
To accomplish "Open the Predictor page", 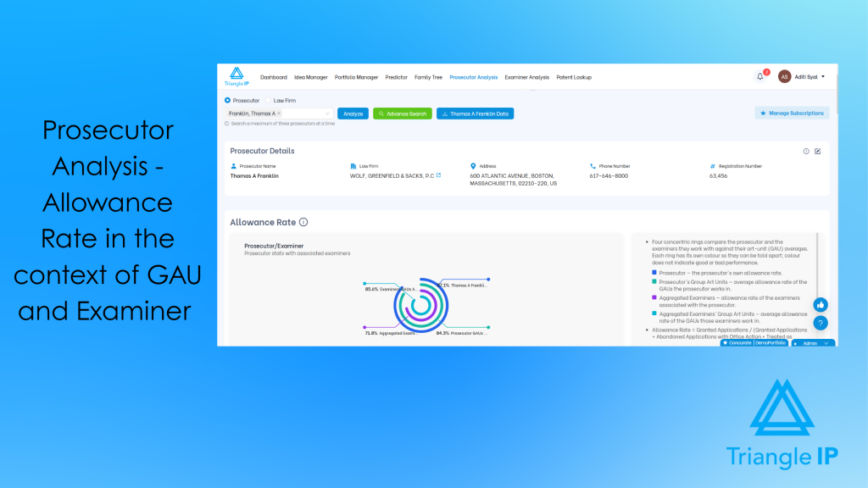I will (x=397, y=77).
